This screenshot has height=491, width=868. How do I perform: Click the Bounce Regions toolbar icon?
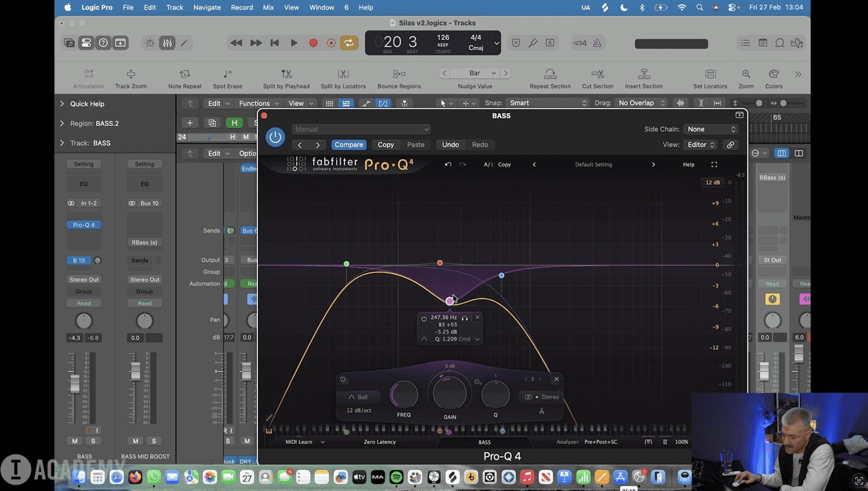pyautogui.click(x=399, y=74)
